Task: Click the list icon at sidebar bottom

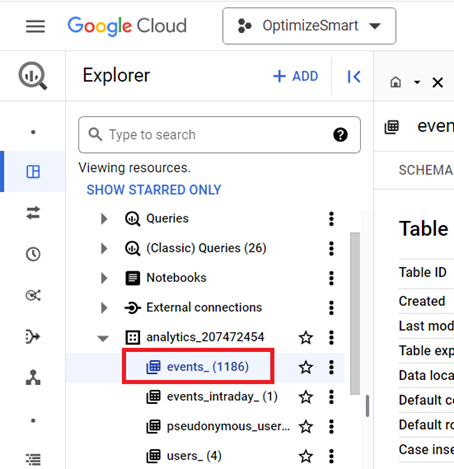Action: click(33, 459)
